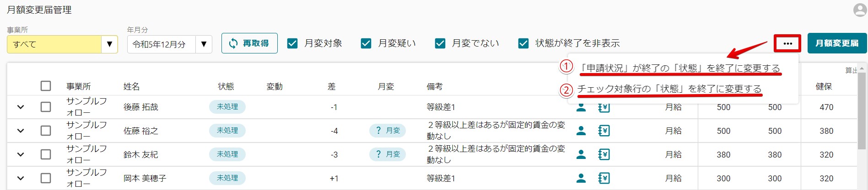Disable the 状態が終了を非表示 checkbox
Viewport: 868px width, 190px height.
point(523,43)
